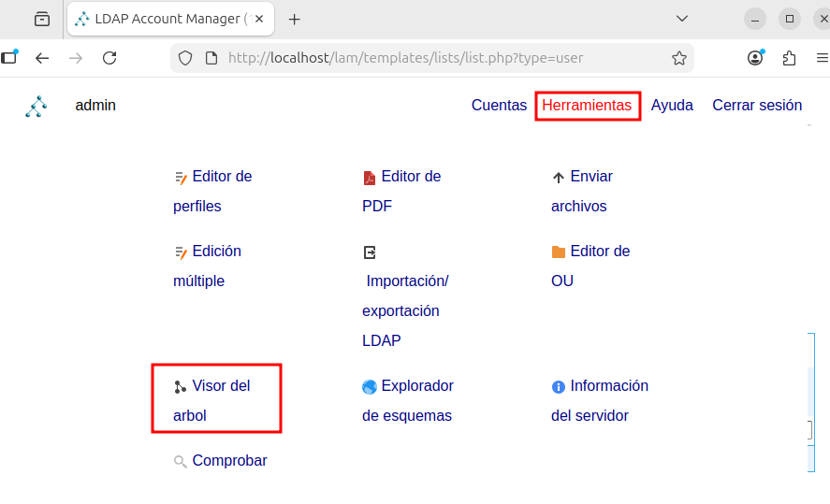Image resolution: width=830 pixels, height=504 pixels.
Task: Select the LDAP Account Manager browser tab
Action: click(x=170, y=19)
